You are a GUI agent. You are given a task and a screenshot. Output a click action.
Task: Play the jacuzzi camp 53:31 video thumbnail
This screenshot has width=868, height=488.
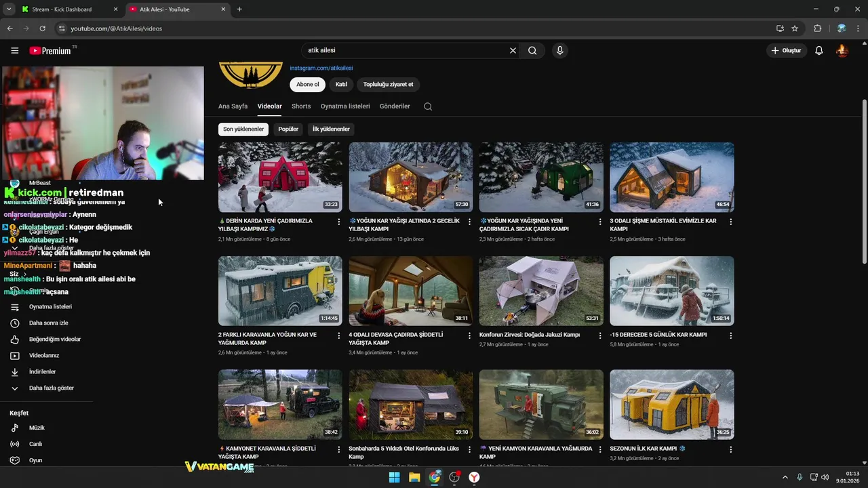pos(541,291)
